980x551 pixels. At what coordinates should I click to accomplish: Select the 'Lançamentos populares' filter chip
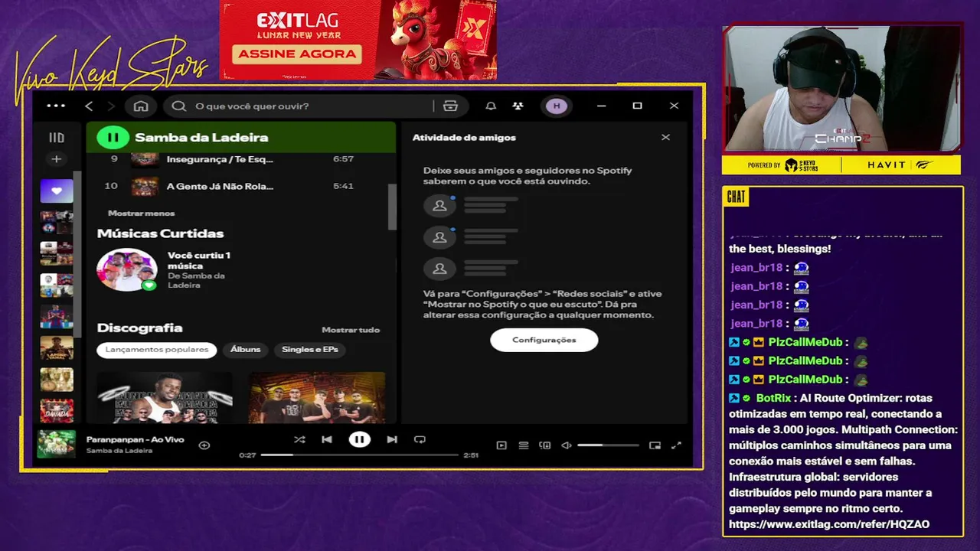tap(157, 350)
